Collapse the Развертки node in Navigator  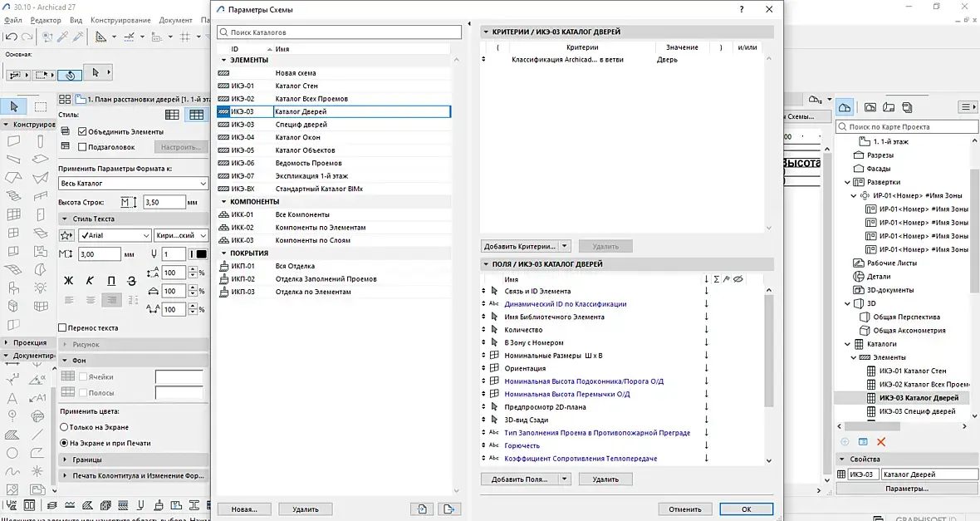coord(847,182)
